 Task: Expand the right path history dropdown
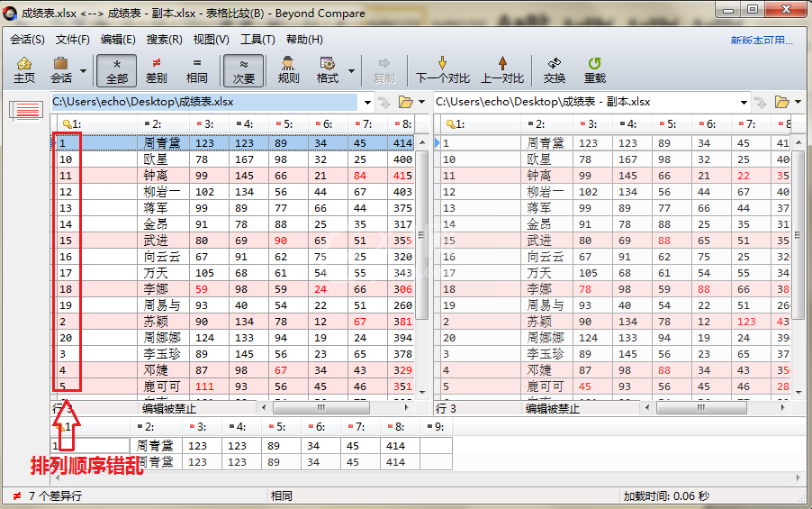[x=744, y=102]
